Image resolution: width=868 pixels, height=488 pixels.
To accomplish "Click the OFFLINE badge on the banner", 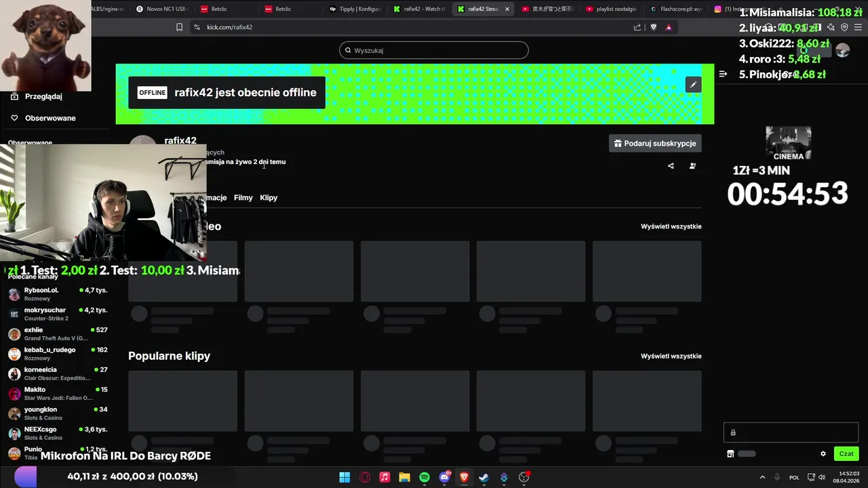I will click(x=152, y=93).
